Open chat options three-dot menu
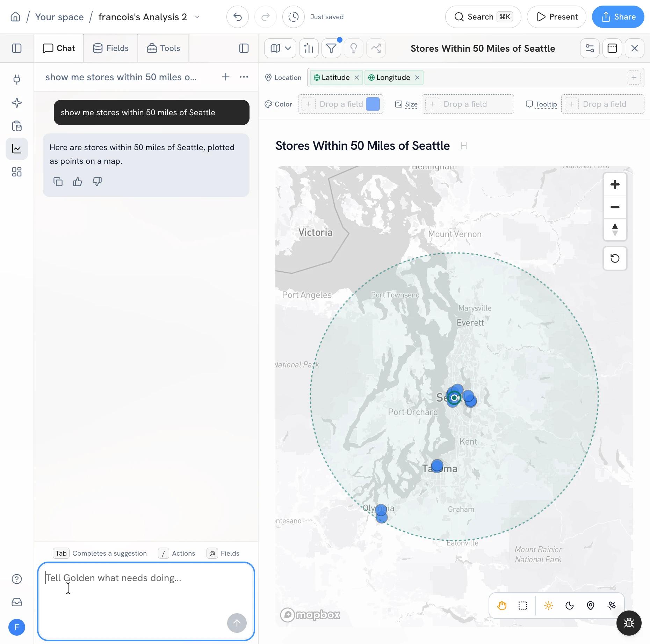The height and width of the screenshot is (644, 650). pos(244,77)
